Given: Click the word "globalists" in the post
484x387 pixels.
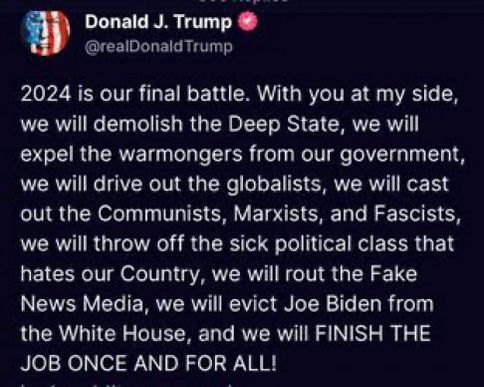Looking at the screenshot, I should [x=273, y=184].
